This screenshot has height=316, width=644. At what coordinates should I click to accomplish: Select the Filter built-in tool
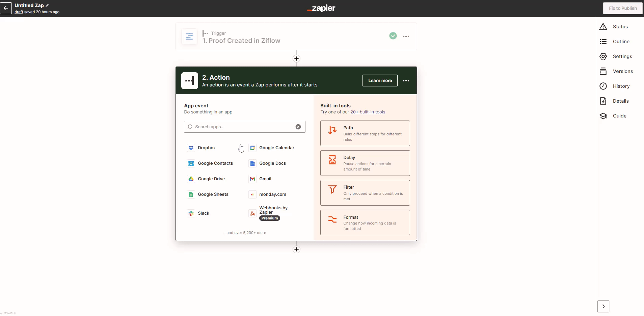coord(365,193)
